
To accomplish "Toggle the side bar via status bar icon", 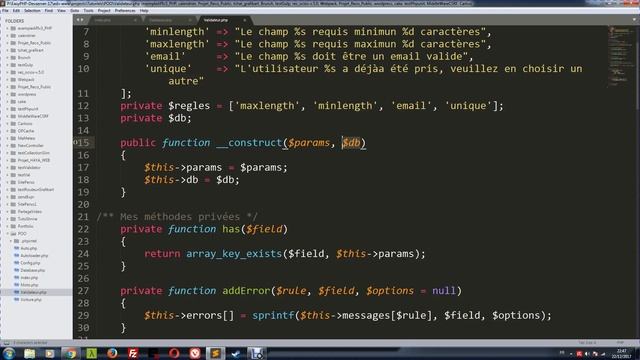I will tap(7, 343).
